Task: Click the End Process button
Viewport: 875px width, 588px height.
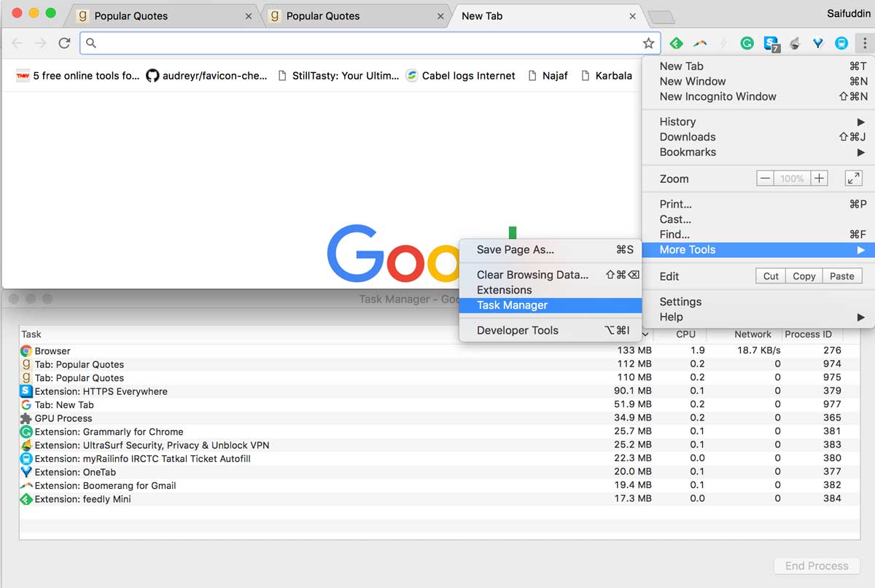Action: (817, 566)
